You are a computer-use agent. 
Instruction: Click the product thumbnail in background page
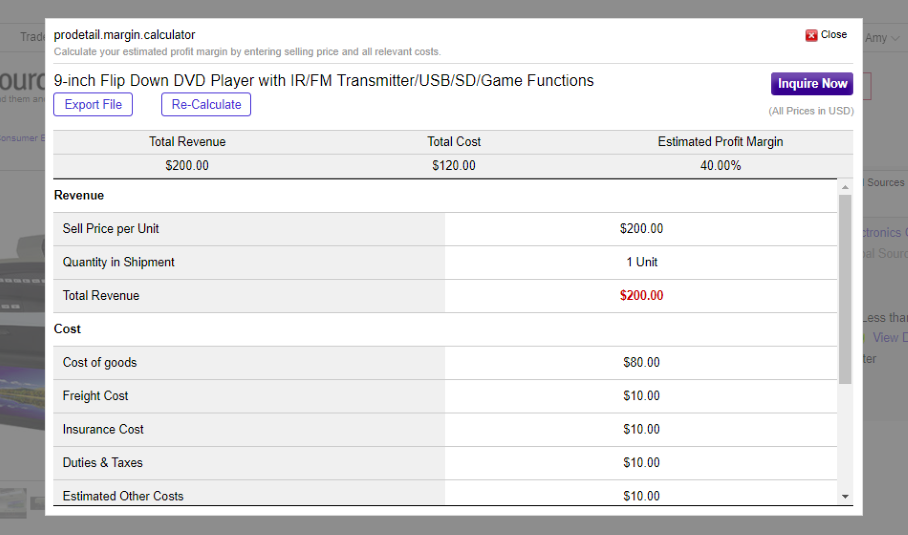point(13,501)
